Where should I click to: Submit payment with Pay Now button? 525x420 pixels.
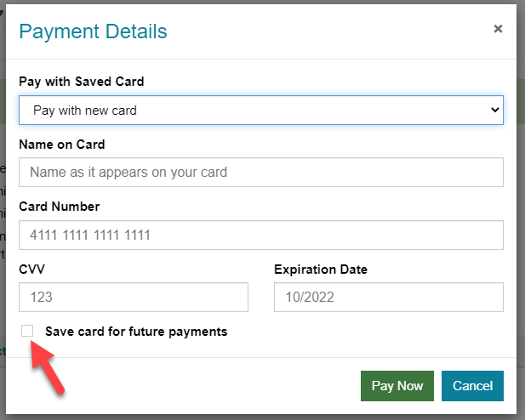[x=397, y=386]
